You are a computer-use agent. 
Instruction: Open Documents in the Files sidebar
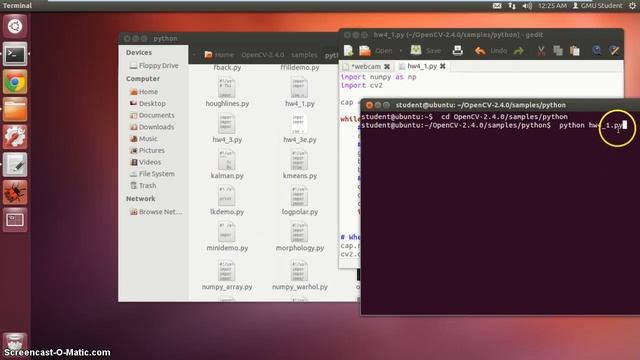pos(152,116)
